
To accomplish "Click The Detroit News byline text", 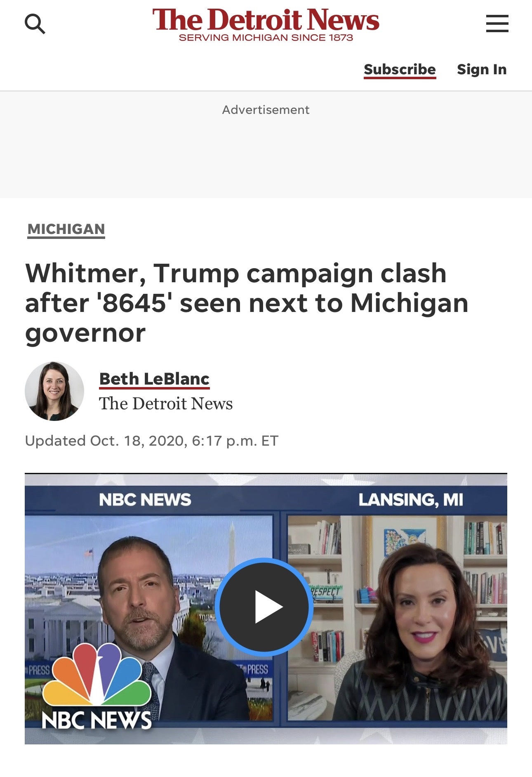I will tap(166, 404).
